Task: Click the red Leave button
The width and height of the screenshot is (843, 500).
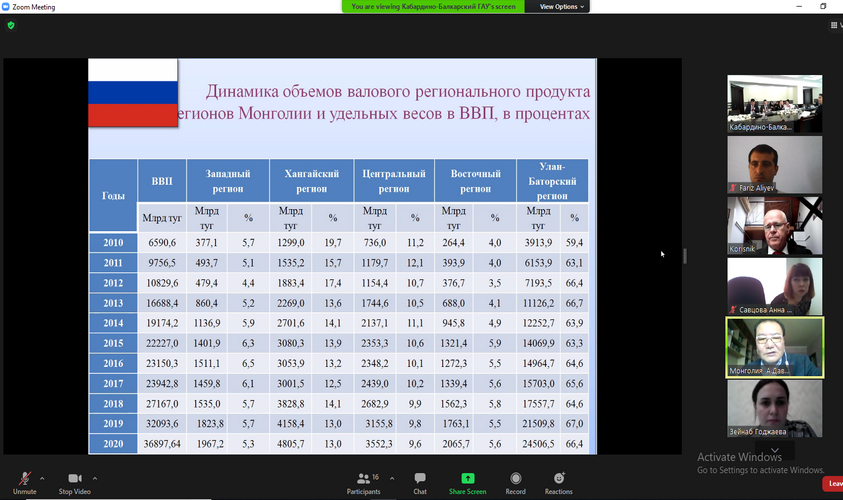Action: point(832,483)
